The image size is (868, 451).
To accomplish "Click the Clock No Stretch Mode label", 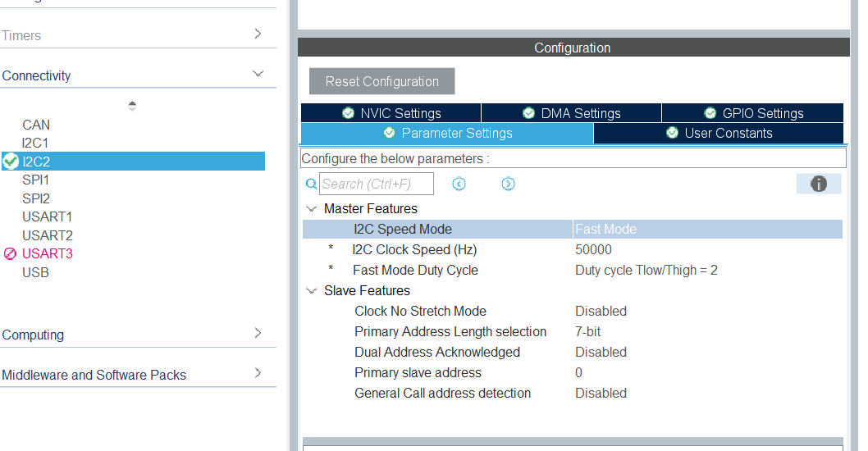I will pyautogui.click(x=420, y=311).
